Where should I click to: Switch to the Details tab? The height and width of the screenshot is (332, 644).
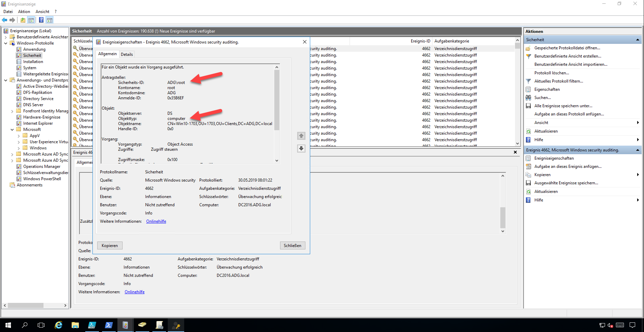pyautogui.click(x=127, y=54)
